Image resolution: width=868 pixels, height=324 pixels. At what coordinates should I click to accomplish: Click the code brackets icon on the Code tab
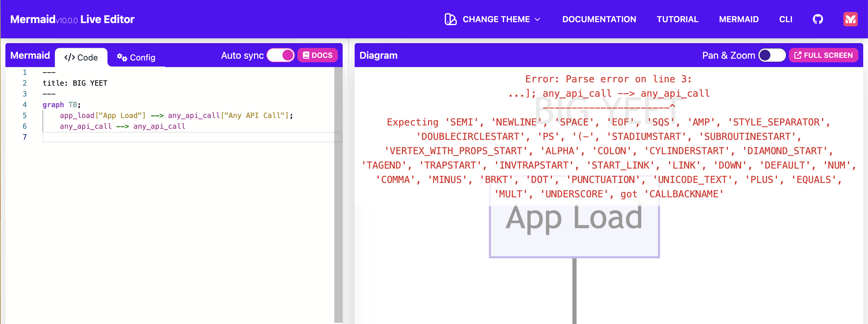[x=69, y=57]
